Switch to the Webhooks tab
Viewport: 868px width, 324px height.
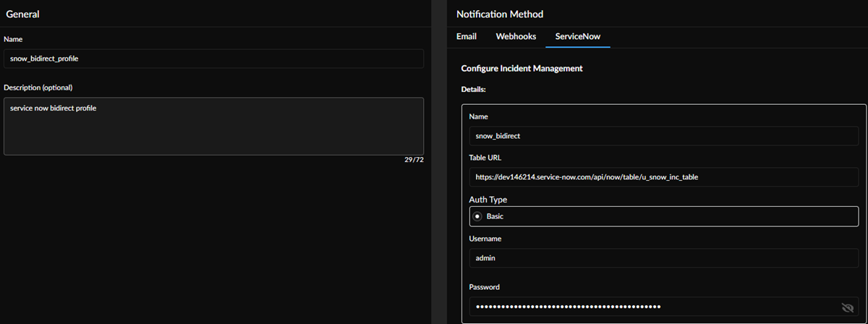(x=515, y=36)
